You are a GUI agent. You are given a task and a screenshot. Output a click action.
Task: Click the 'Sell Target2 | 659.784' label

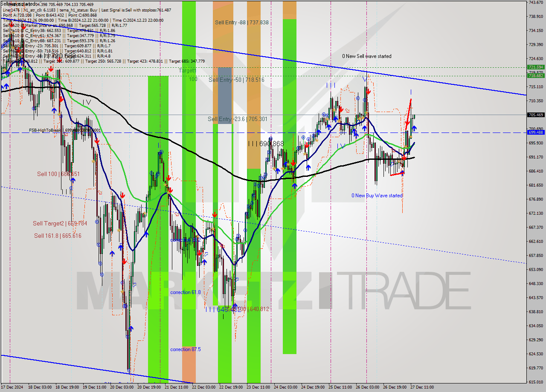point(60,223)
